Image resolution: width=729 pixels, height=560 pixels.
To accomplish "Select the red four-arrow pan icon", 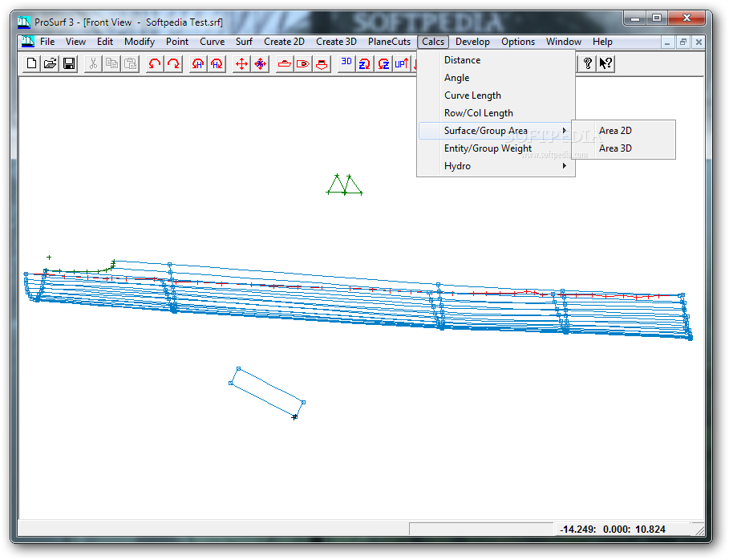I will (241, 63).
